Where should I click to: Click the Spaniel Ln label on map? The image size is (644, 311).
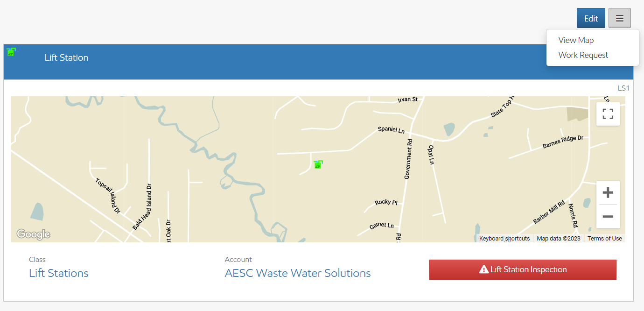click(391, 129)
